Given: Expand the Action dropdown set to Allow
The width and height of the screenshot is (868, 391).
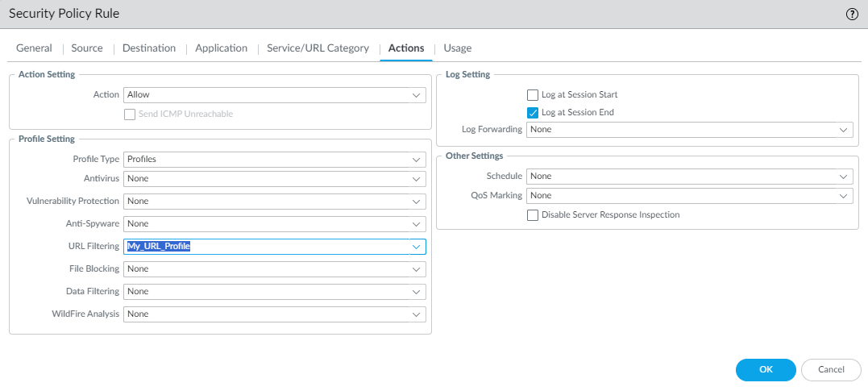Looking at the screenshot, I should pos(274,95).
